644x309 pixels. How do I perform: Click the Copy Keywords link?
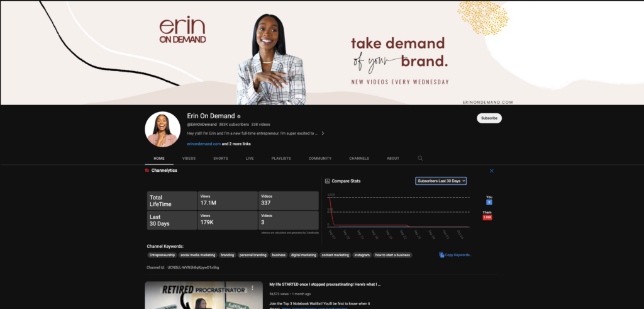pos(458,255)
